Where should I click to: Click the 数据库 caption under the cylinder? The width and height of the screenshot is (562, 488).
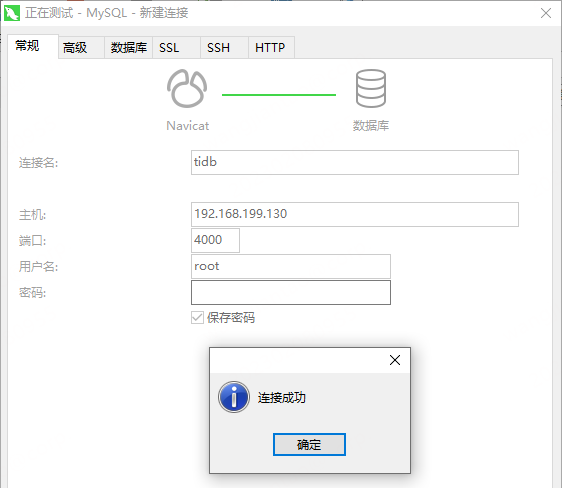point(371,125)
